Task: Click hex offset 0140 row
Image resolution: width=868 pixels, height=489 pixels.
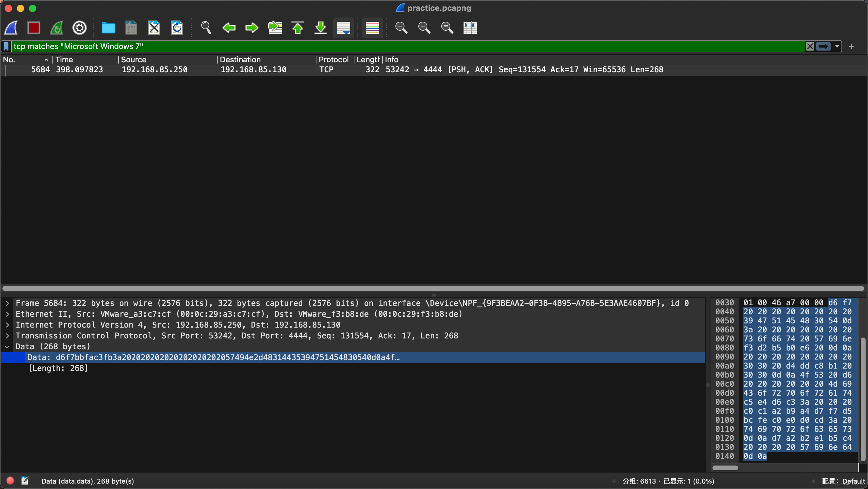Action: click(725, 456)
